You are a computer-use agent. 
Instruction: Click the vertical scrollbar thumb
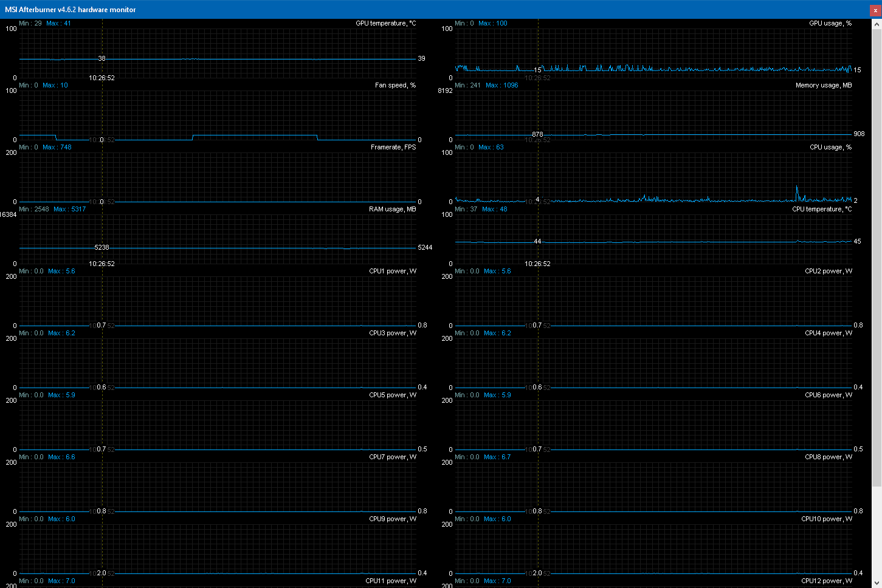pyautogui.click(x=877, y=258)
